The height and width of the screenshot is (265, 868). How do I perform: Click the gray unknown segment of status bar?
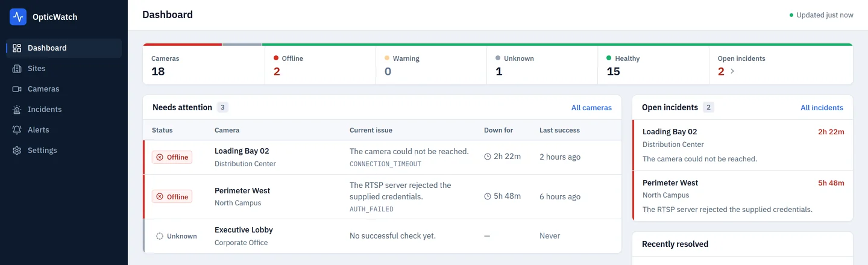point(242,44)
